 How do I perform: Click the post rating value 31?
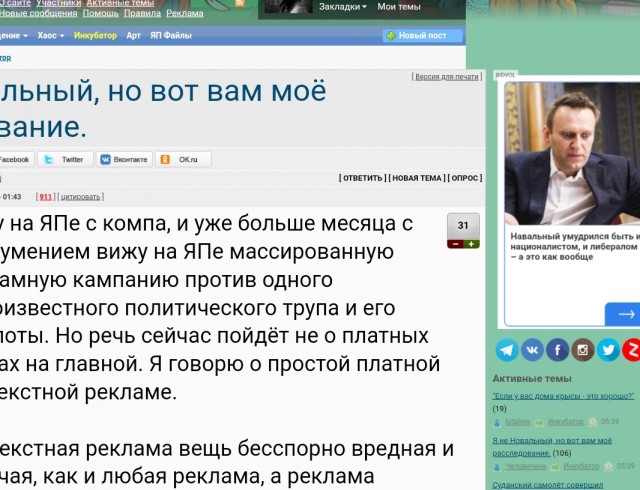click(x=463, y=225)
